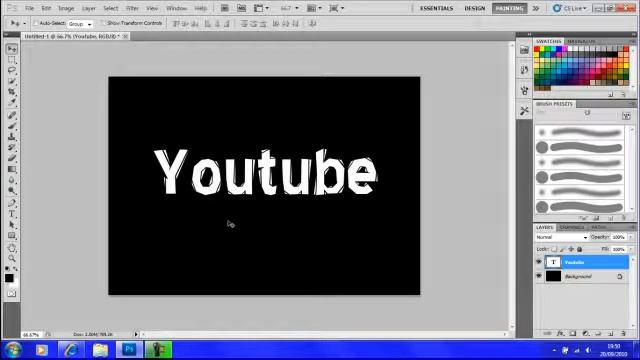This screenshot has width=640, height=360.
Task: Open the Fill slider arrow
Action: [x=631, y=249]
